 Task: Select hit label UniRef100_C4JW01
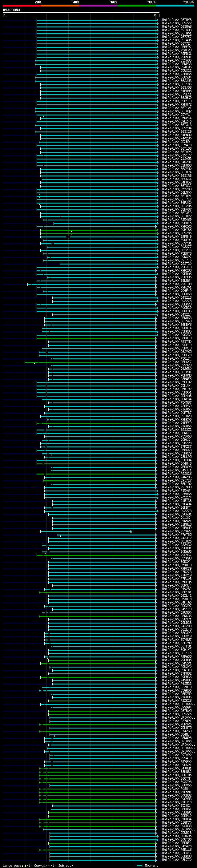point(177,768)
